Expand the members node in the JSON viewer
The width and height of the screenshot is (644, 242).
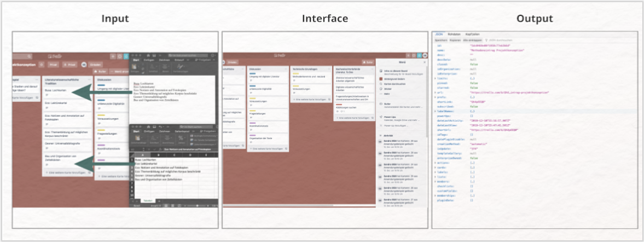click(x=436, y=182)
